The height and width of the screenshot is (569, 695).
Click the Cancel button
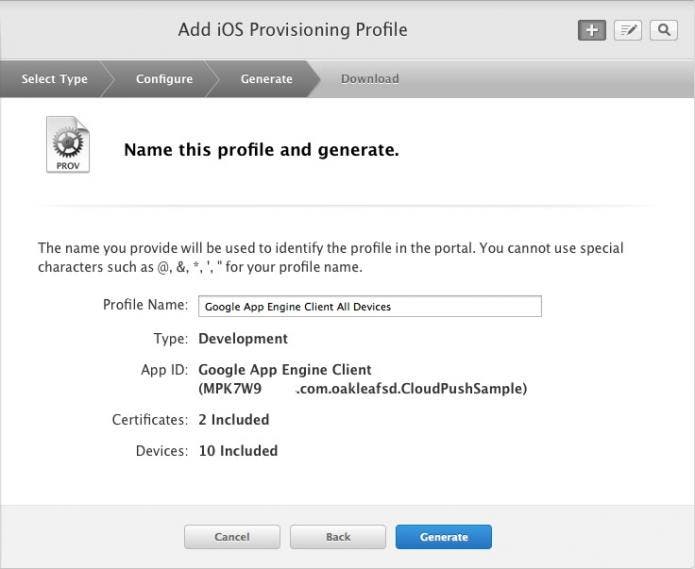[x=232, y=537]
